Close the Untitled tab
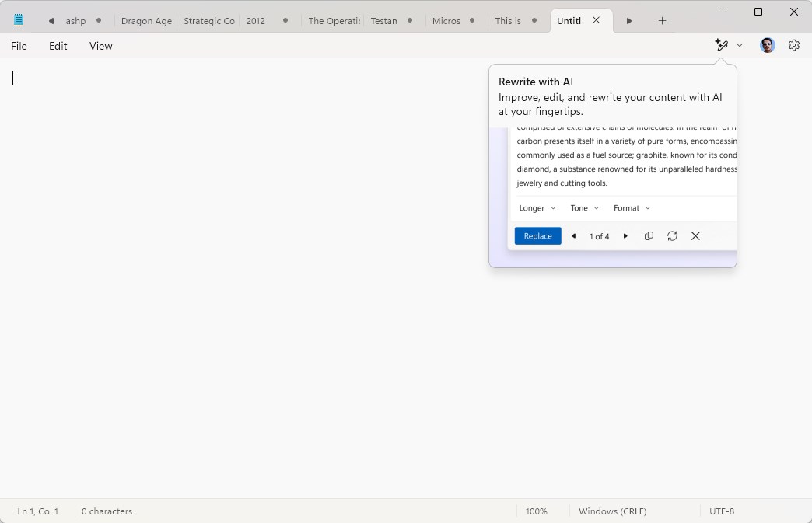Viewport: 812px width, 523px height. [597, 20]
